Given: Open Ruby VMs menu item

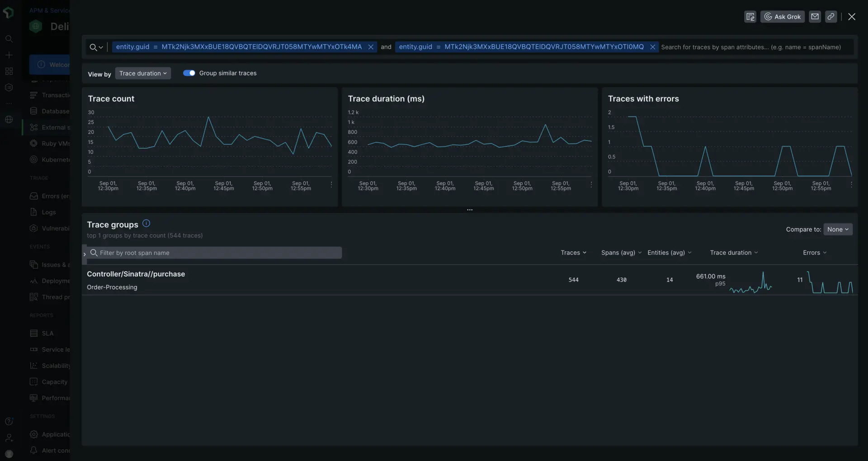Looking at the screenshot, I should [x=49, y=144].
